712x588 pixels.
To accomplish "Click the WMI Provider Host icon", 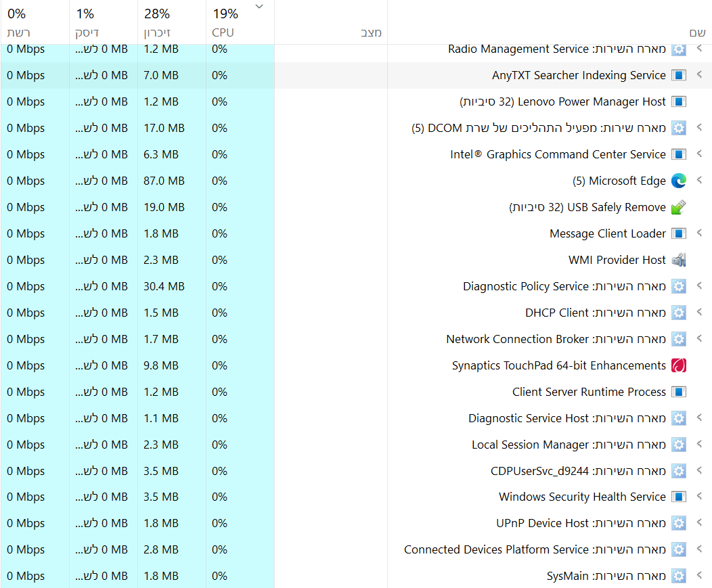I will tap(678, 260).
